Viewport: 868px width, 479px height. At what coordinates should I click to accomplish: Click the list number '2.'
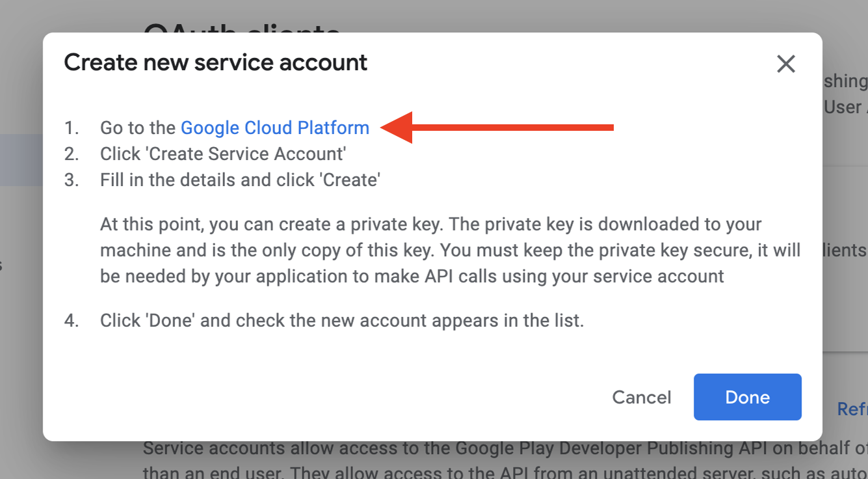click(x=72, y=154)
